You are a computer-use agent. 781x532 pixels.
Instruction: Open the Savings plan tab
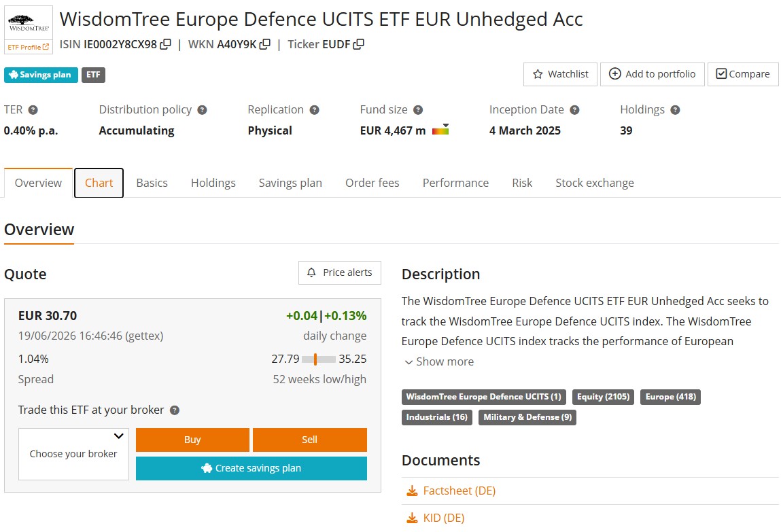click(290, 183)
